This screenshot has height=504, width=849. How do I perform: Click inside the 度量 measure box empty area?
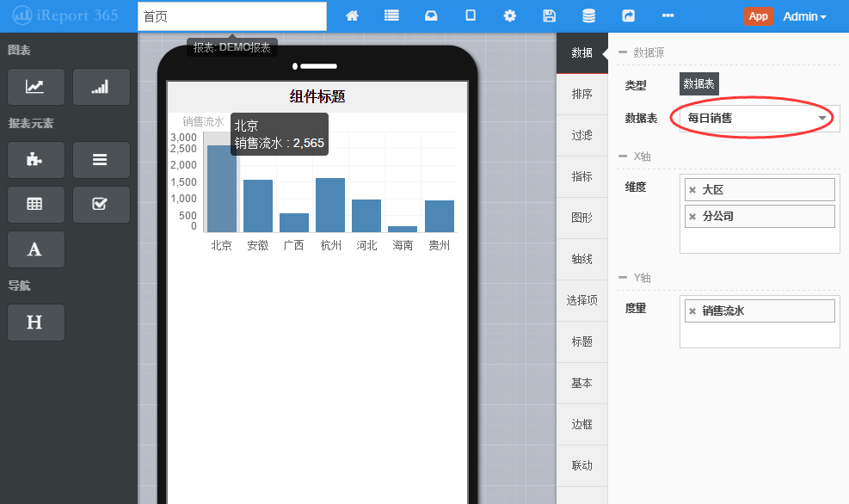760,335
